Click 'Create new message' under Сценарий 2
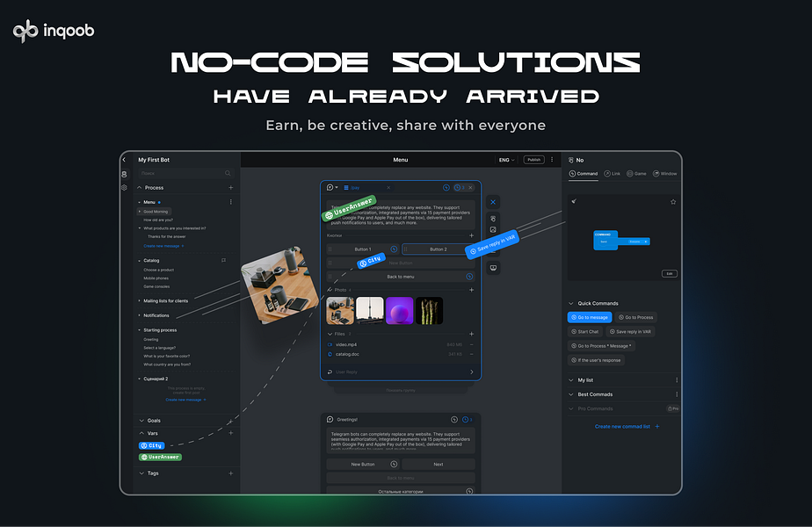The width and height of the screenshot is (812, 527). click(x=186, y=400)
